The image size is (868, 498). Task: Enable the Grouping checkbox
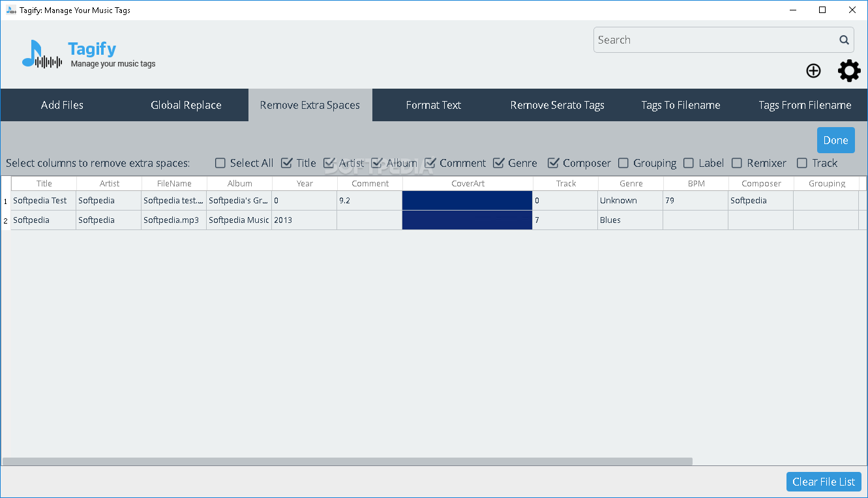(623, 163)
